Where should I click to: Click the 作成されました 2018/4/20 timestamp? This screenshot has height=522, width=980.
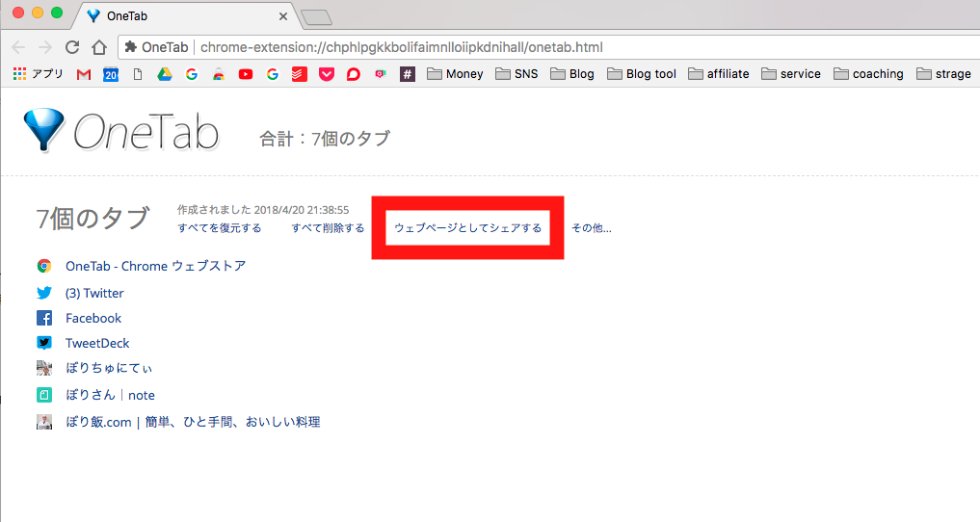[263, 210]
